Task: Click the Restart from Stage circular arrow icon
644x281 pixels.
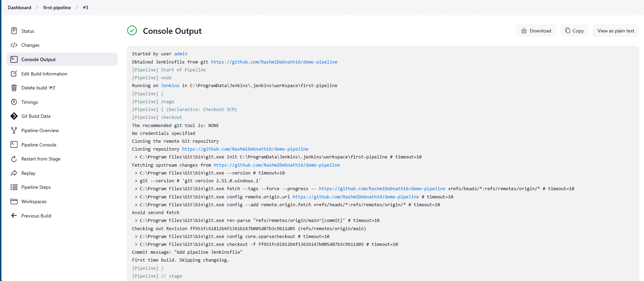Action: pos(14,159)
